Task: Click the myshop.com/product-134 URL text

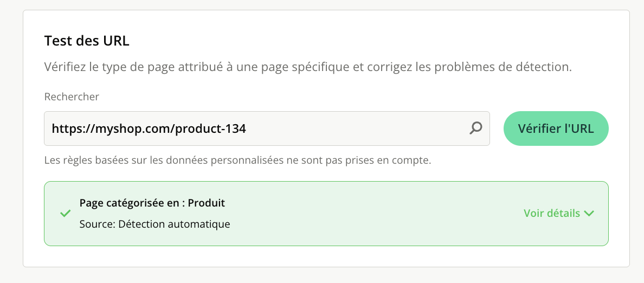Action: point(149,129)
